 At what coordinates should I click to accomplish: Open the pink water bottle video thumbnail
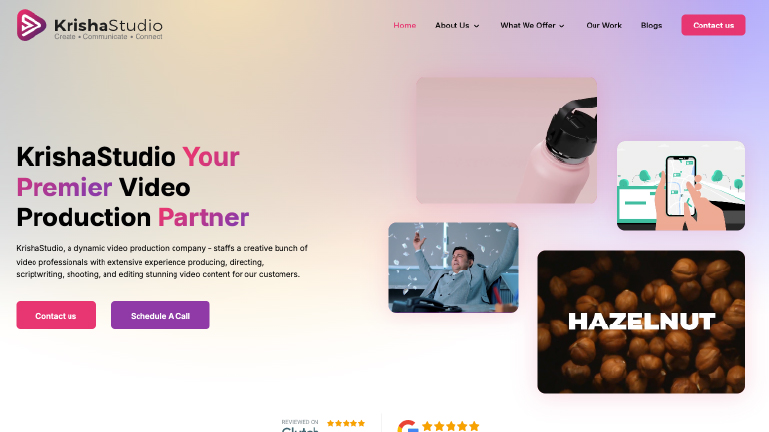click(x=507, y=140)
